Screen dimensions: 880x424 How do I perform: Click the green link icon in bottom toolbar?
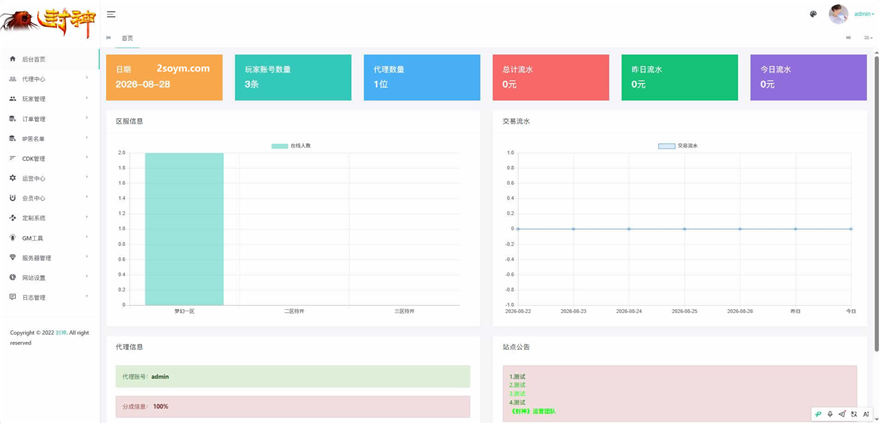[819, 413]
